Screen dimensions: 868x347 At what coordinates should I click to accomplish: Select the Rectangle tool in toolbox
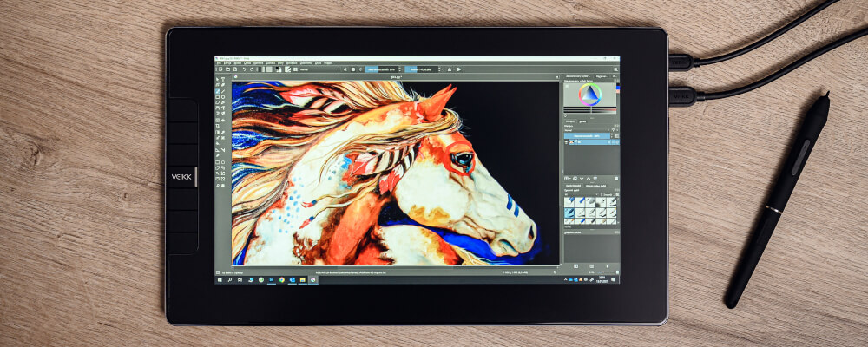coord(218,97)
